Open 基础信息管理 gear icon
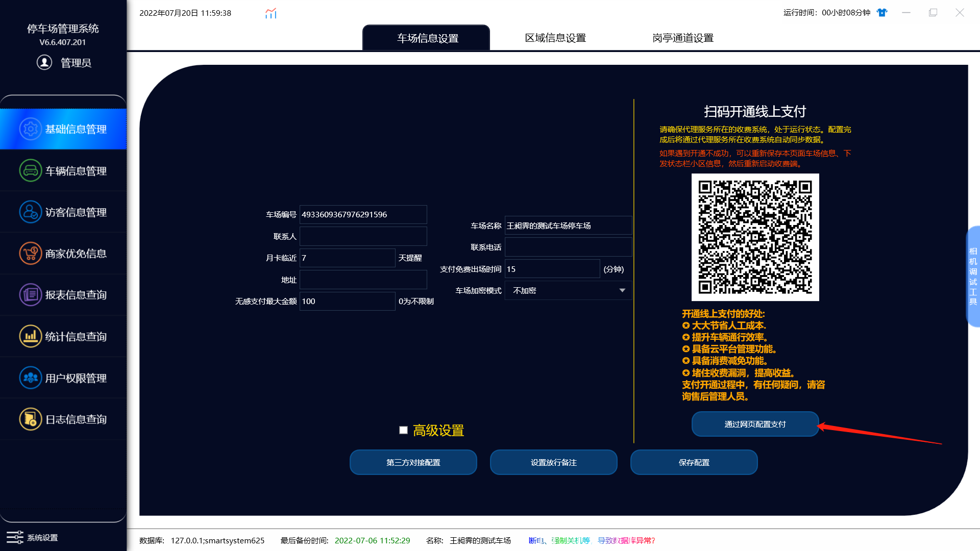The image size is (980, 551). pos(31,129)
